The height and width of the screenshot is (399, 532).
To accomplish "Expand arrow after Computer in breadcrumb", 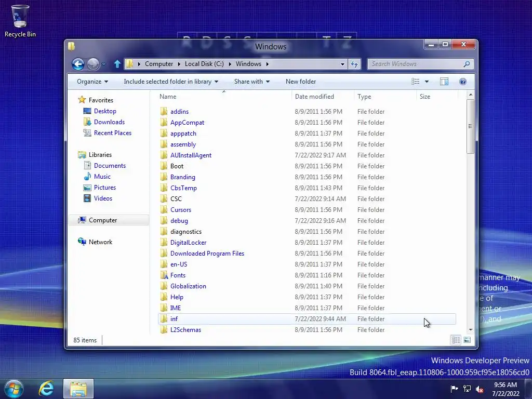I will pyautogui.click(x=179, y=64).
